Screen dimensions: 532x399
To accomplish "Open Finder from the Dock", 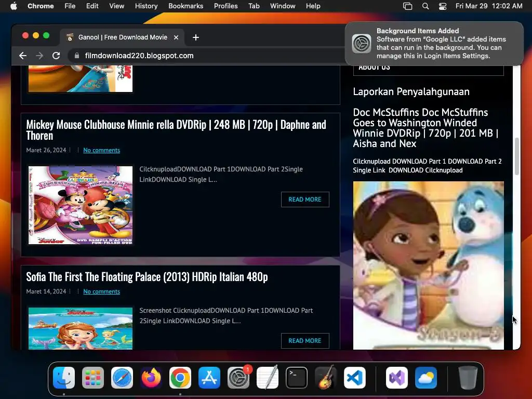I will coord(64,378).
